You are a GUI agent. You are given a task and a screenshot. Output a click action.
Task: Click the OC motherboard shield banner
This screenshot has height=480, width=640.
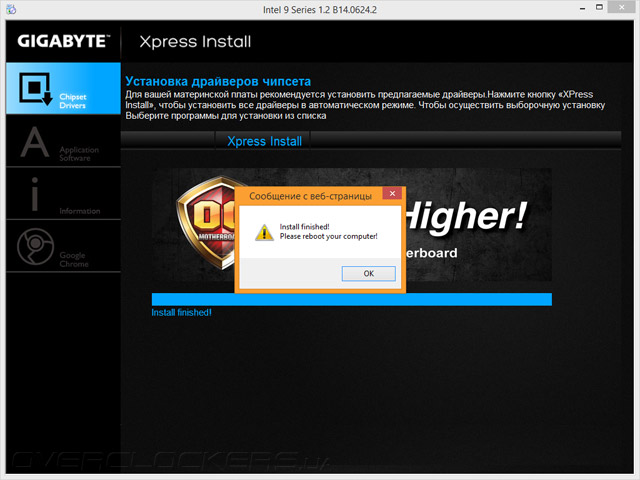(x=206, y=222)
